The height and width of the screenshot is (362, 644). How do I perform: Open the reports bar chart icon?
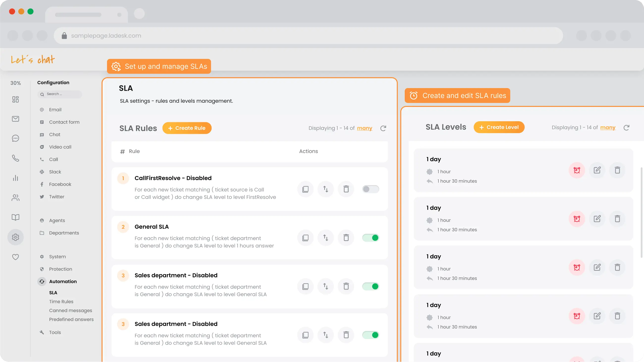pos(16,178)
